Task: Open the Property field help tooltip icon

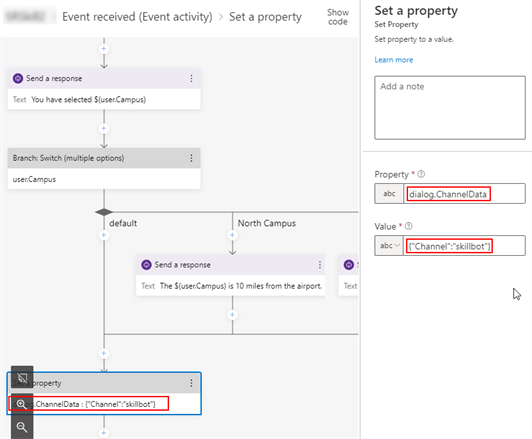Action: pyautogui.click(x=421, y=174)
